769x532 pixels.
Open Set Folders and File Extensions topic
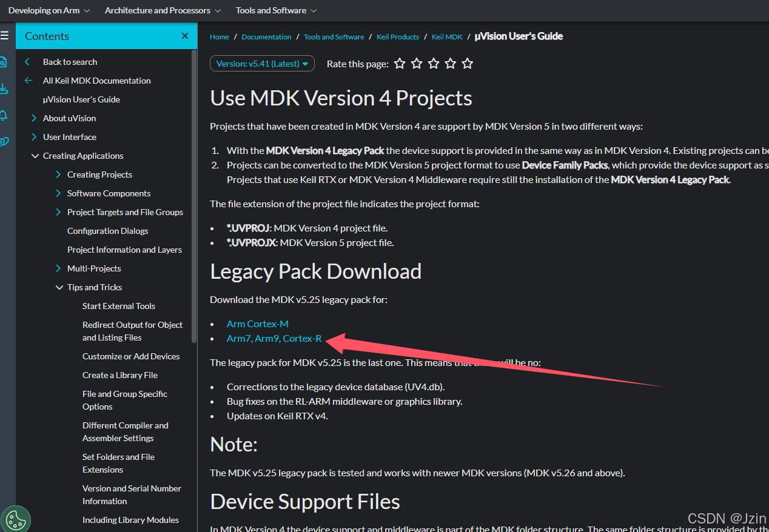tap(118, 464)
